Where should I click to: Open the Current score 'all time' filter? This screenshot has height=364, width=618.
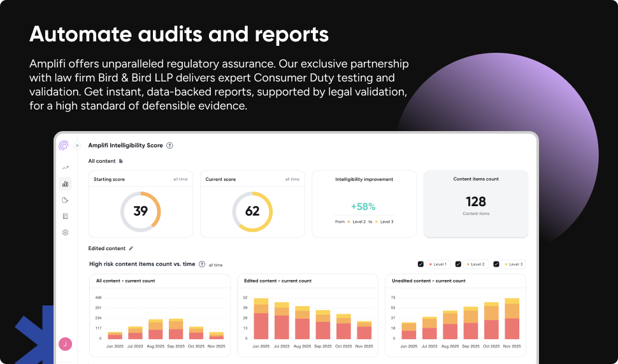pyautogui.click(x=292, y=179)
